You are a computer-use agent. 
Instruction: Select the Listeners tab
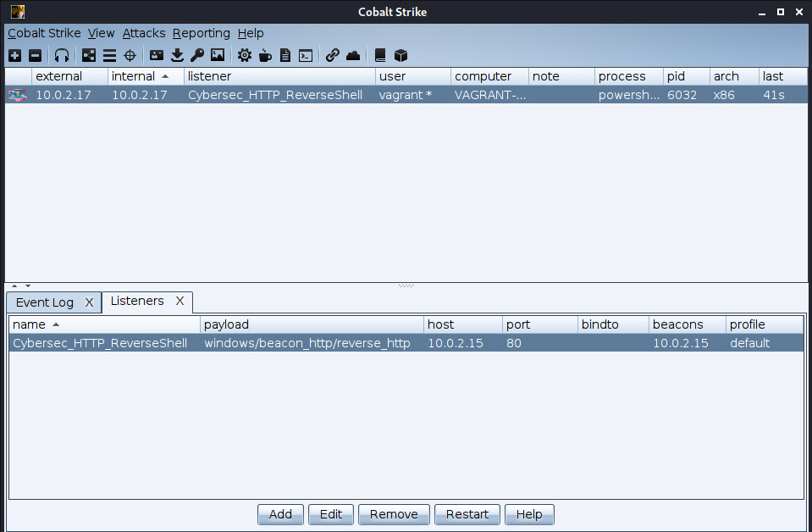click(137, 301)
